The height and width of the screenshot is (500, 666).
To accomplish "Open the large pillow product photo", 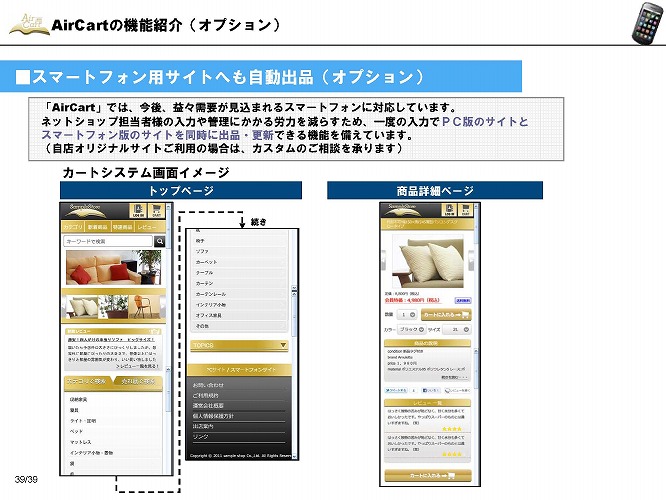I will [x=427, y=261].
